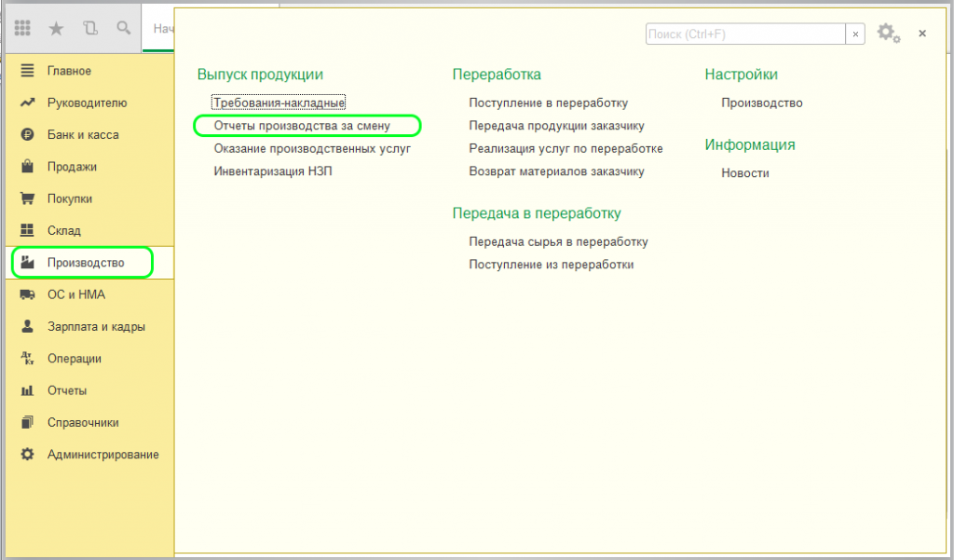Close the section menu panel

[922, 34]
